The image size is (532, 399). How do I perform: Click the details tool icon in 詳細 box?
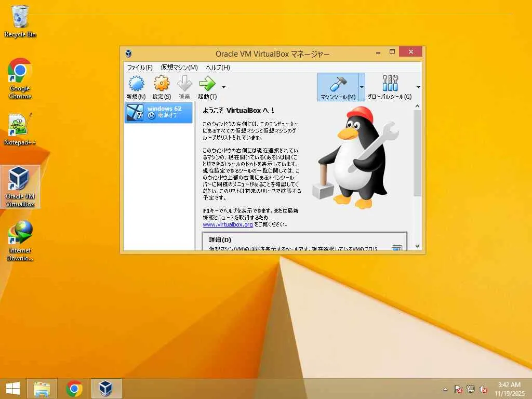point(396,248)
